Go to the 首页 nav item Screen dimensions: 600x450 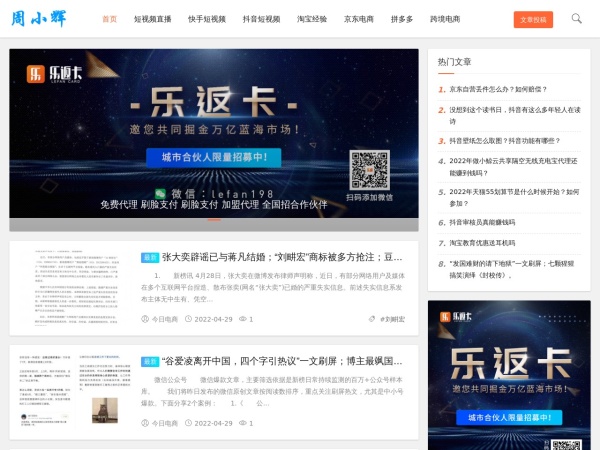109,19
